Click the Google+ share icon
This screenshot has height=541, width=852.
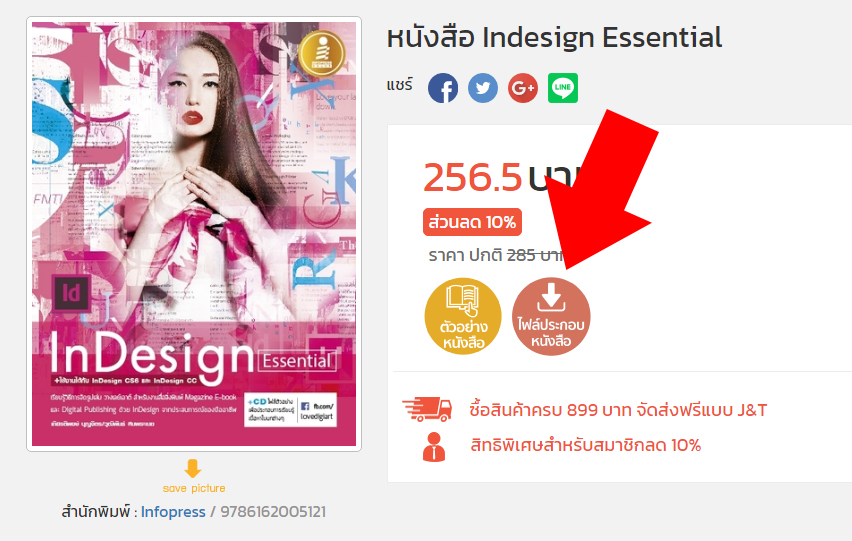point(523,88)
